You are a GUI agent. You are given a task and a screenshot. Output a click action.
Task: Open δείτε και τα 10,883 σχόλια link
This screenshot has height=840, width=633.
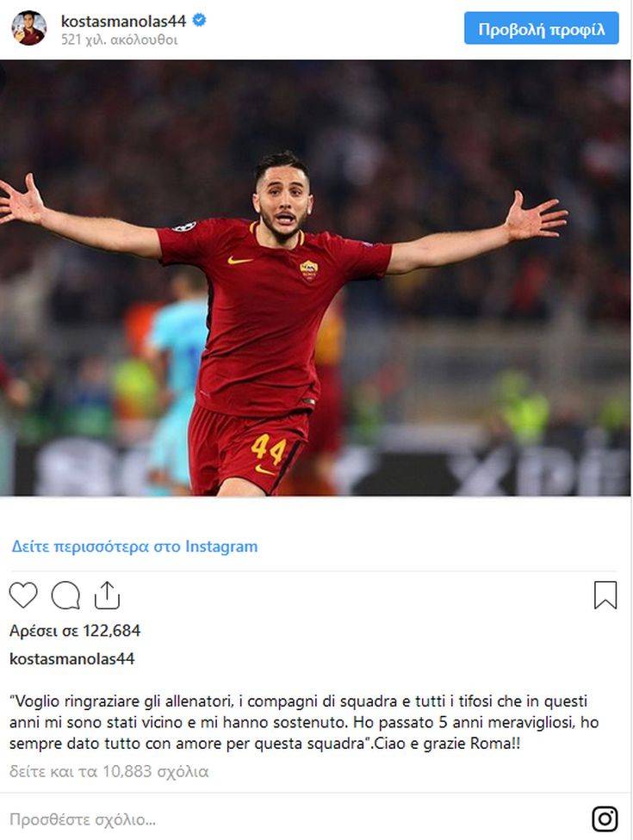click(109, 771)
